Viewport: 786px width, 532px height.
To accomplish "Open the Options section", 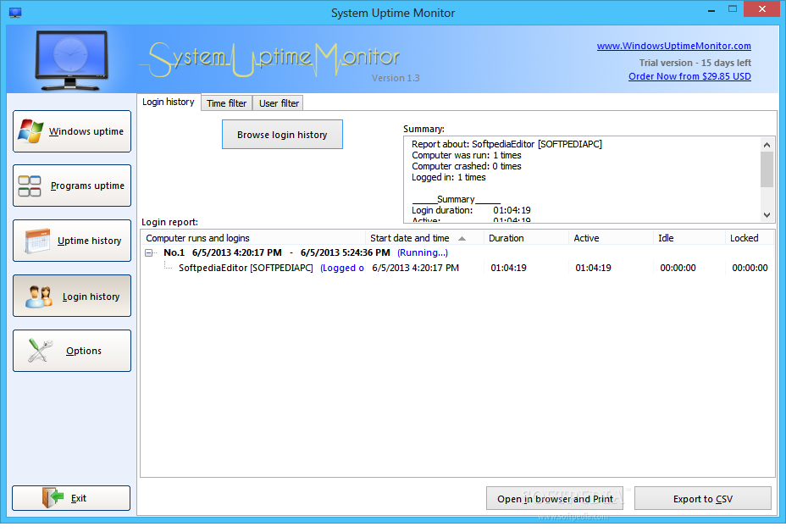I will [x=72, y=351].
